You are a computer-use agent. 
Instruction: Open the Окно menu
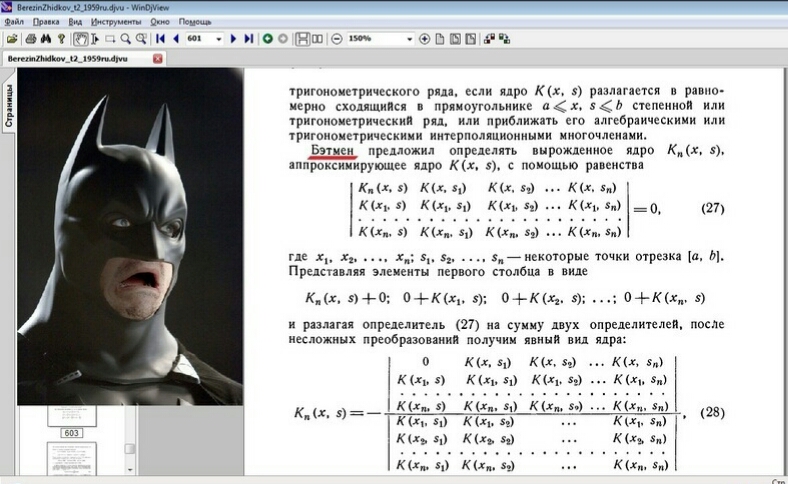[160, 22]
